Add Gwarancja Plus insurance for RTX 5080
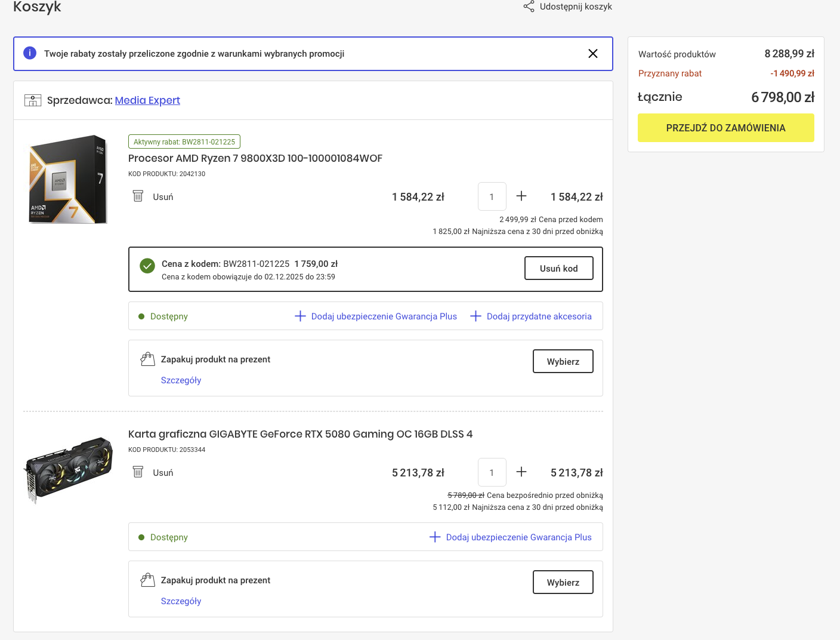 (511, 537)
